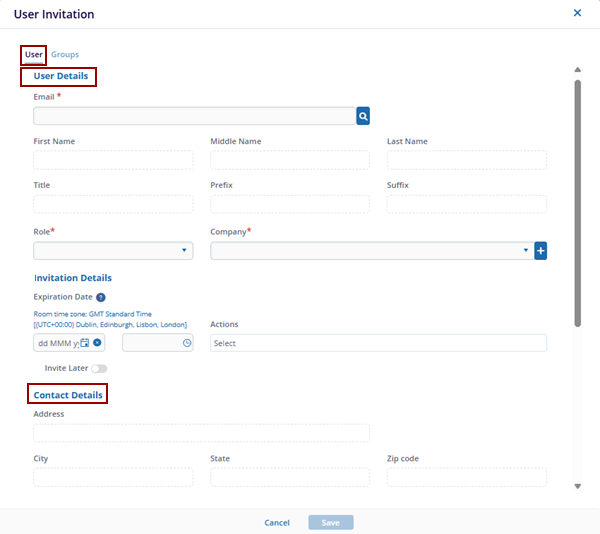Open the clock icon time picker
The width and height of the screenshot is (600, 534).
click(x=187, y=343)
